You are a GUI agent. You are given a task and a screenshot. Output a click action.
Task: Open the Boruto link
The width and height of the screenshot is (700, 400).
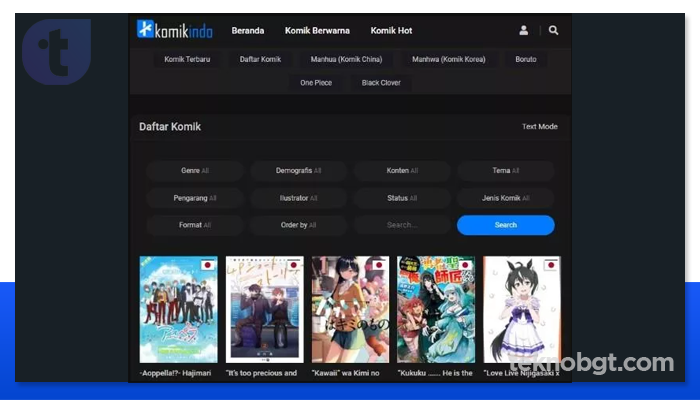tap(526, 59)
